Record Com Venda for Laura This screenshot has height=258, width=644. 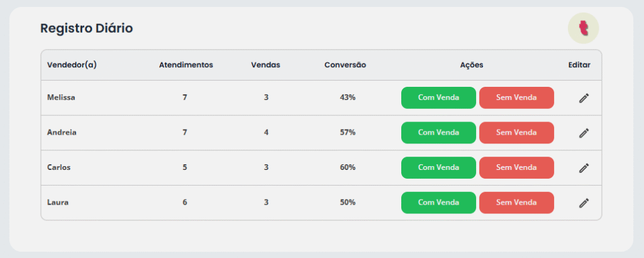(x=438, y=203)
